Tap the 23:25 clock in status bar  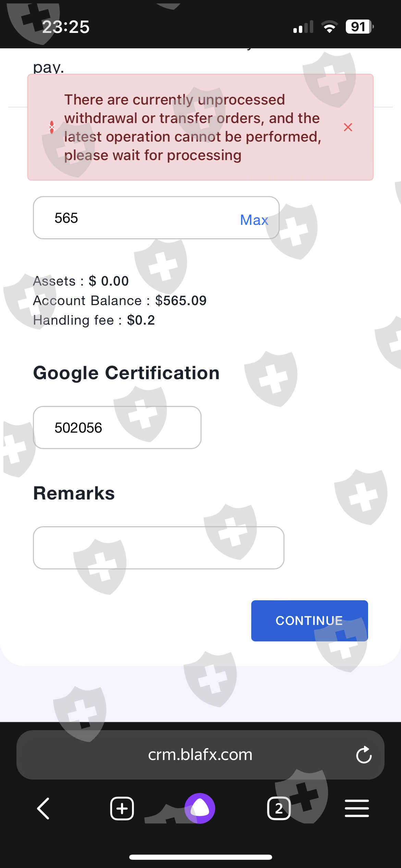point(66,27)
